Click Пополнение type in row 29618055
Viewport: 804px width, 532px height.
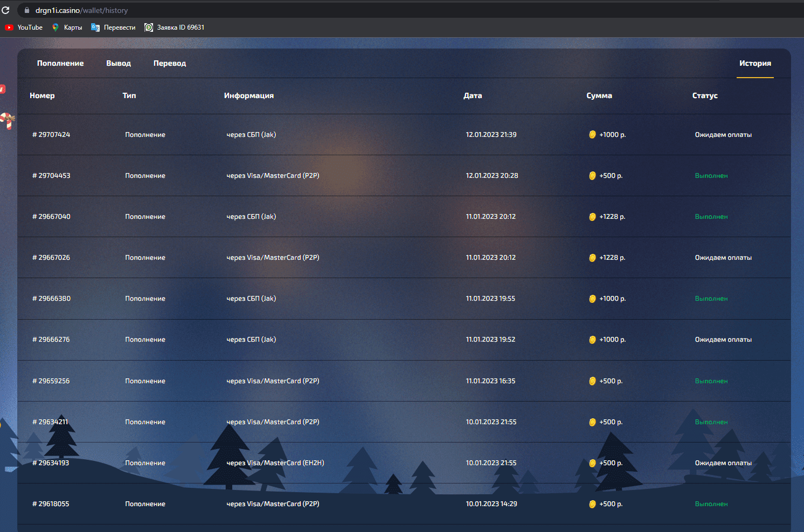145,504
